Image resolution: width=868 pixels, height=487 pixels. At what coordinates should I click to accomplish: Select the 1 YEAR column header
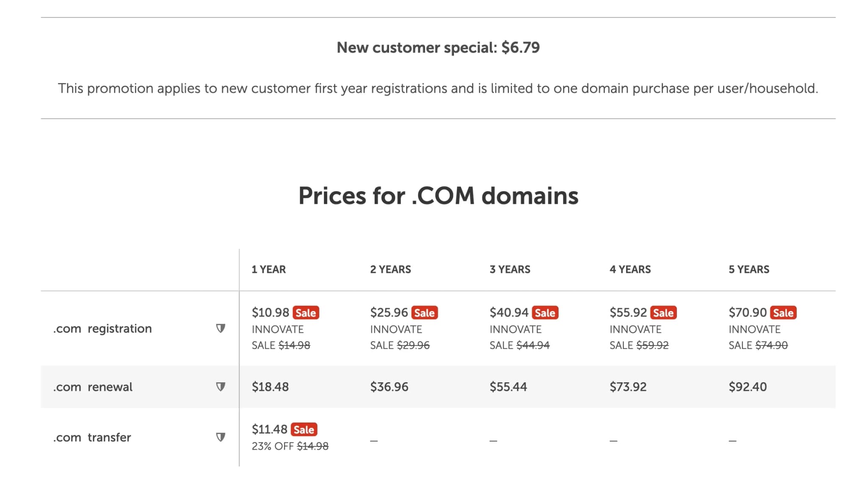269,270
